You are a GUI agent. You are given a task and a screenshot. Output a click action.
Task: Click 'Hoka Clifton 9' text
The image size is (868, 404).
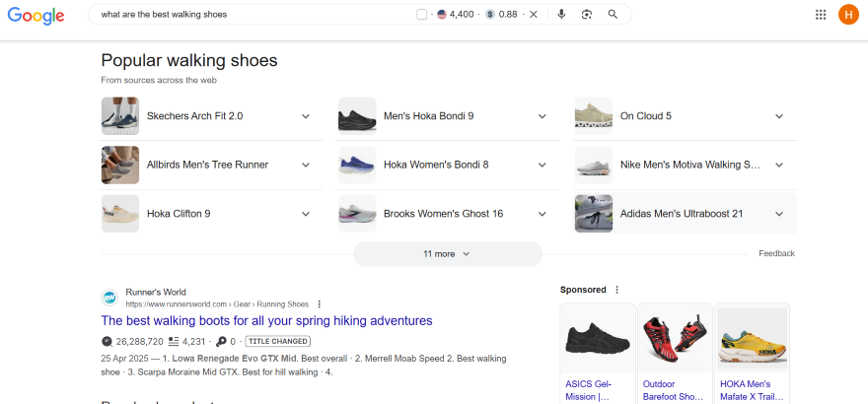179,213
